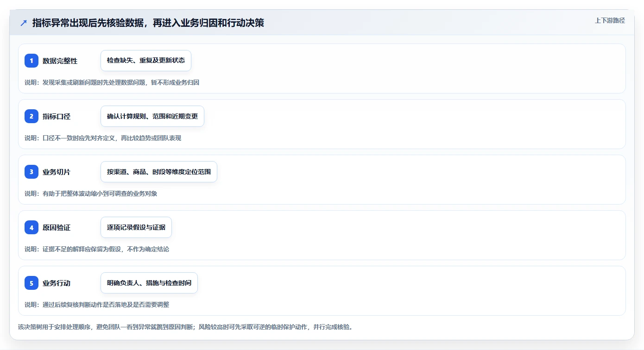Click the 检查缺失、重复及更新状态 chip
The height and width of the screenshot is (350, 644).
click(x=146, y=61)
